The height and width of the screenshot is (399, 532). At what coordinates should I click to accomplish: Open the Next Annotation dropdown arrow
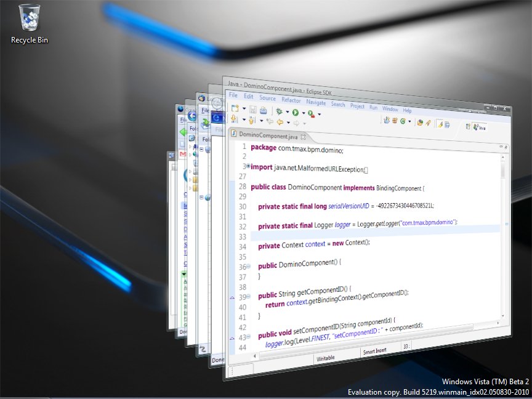click(244, 119)
